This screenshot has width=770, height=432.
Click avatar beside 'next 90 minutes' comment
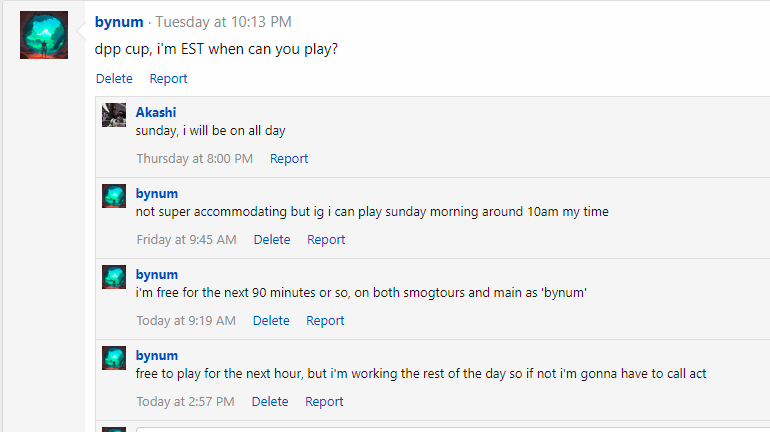pos(114,277)
